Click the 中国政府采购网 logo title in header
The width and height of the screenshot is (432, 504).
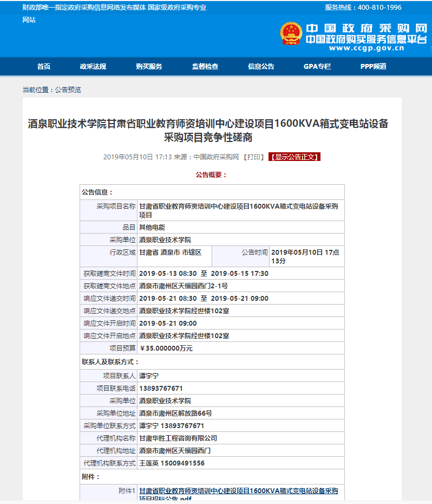[x=366, y=28]
